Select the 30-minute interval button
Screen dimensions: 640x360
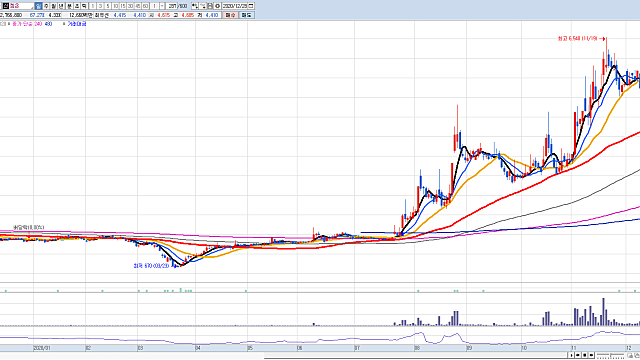tap(131, 6)
